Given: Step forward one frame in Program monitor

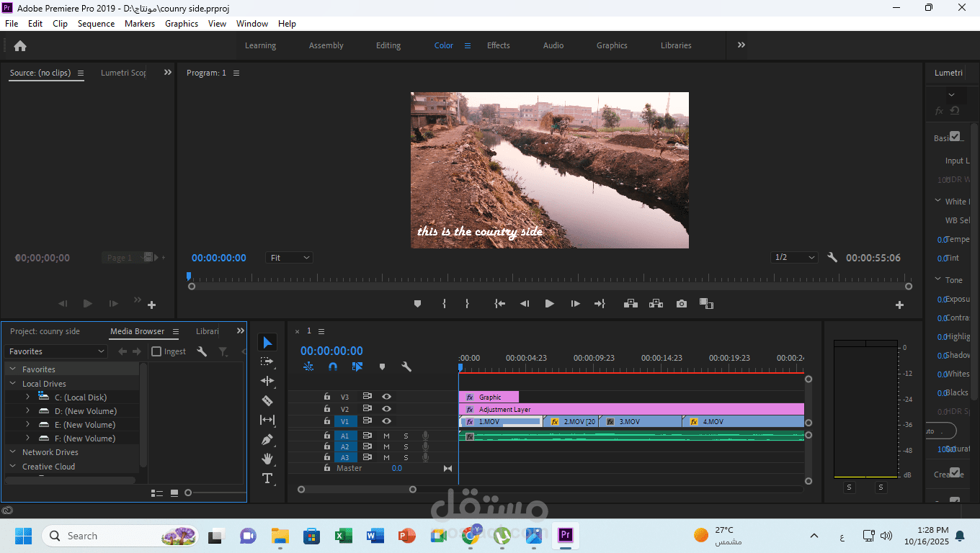Looking at the screenshot, I should point(575,304).
